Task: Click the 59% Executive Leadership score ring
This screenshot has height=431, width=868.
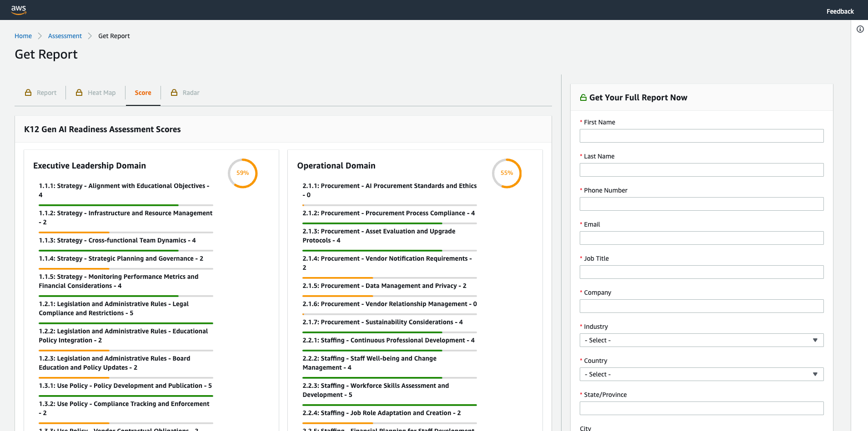Action: point(242,173)
